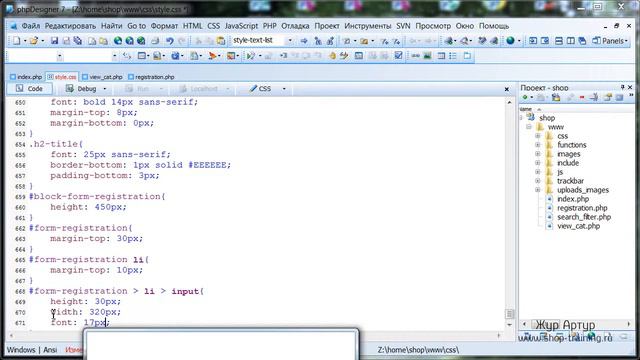The width and height of the screenshot is (640, 360).
Task: Switch to the index.php tab
Action: coord(26,77)
